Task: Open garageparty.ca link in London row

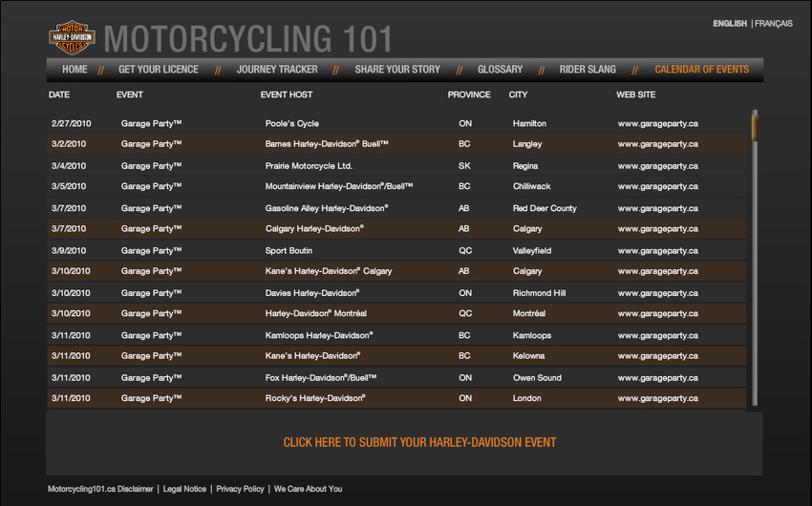Action: coord(657,398)
